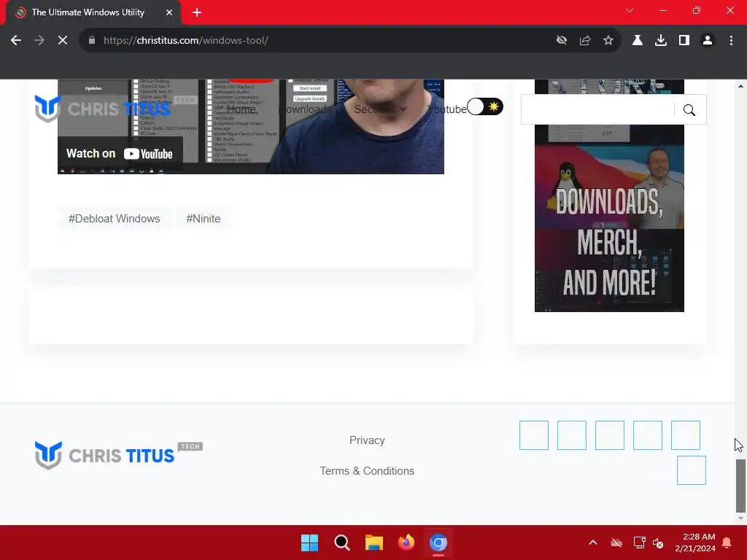Toggle dark/light mode switch
This screenshot has width=747, height=560.
[x=485, y=106]
